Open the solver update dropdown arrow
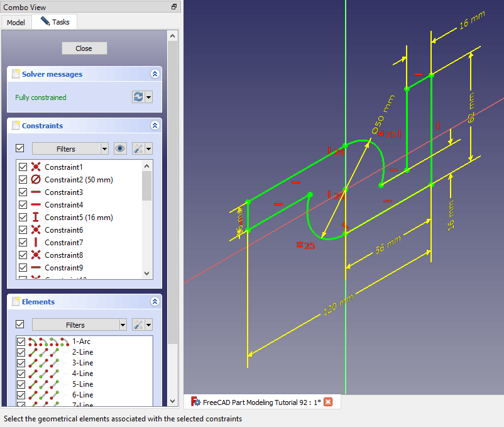504x427 pixels. click(148, 97)
